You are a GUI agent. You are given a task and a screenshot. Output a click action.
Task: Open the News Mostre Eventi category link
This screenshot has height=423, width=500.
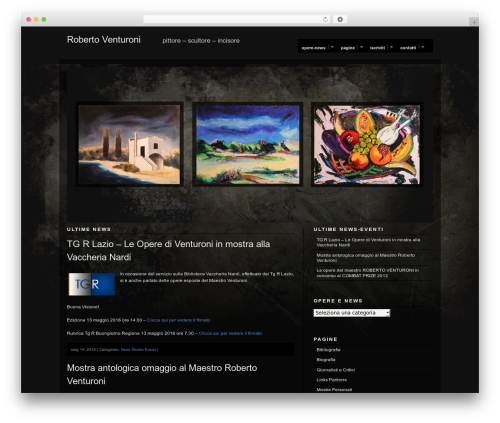(138, 350)
